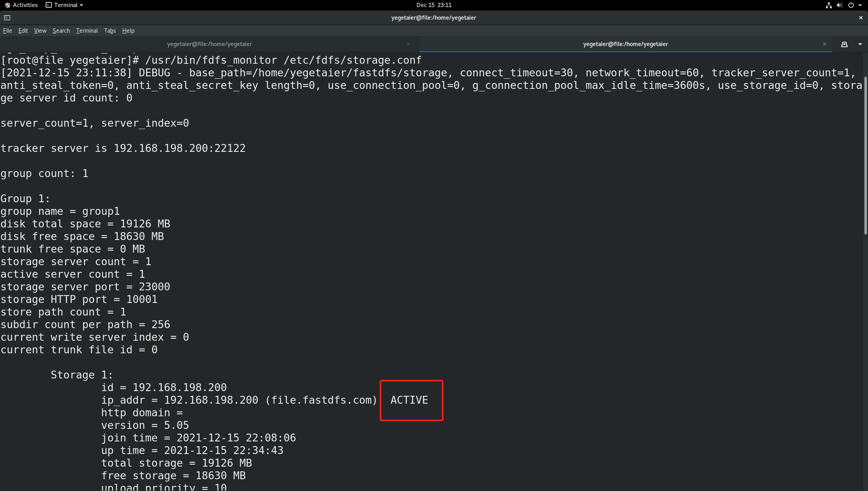Open the View menu
This screenshot has width=868, height=491.
click(40, 31)
